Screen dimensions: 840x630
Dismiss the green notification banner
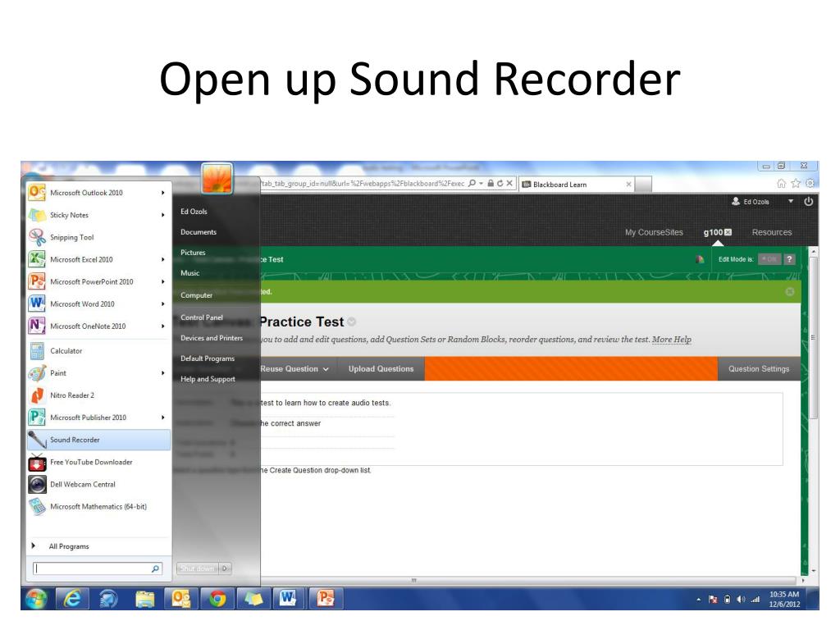tap(790, 291)
